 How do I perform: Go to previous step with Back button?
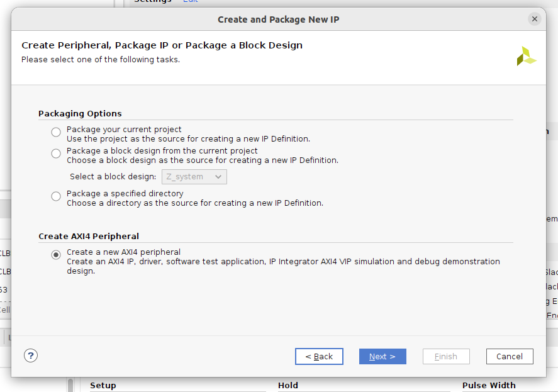pyautogui.click(x=319, y=356)
